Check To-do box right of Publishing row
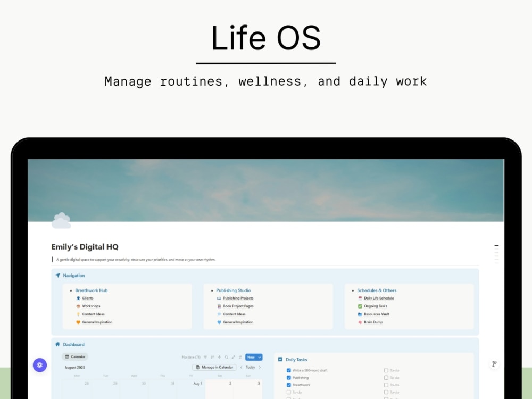Viewport: 532px width, 399px height. pyautogui.click(x=386, y=378)
